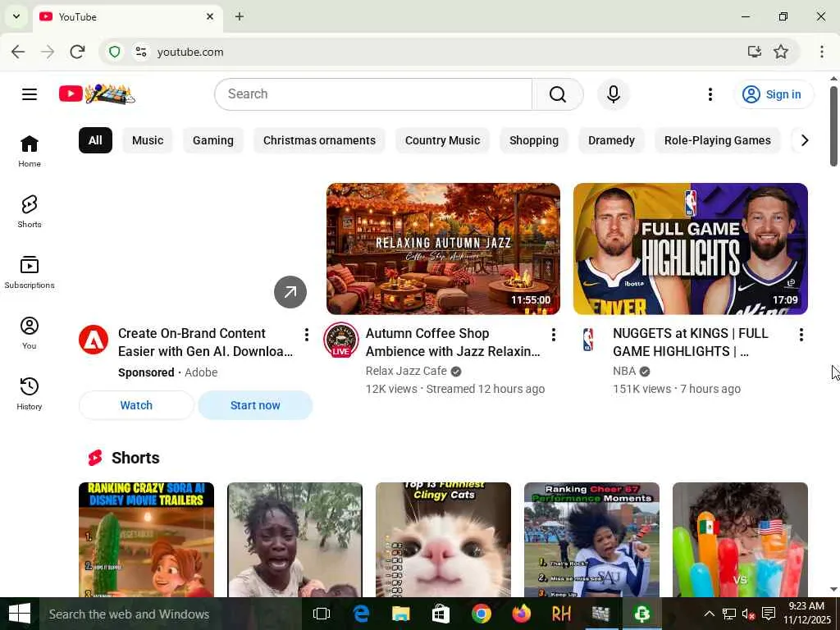The image size is (840, 630).
Task: Open Ranking Cheer Performance Moments short
Action: coord(591,540)
